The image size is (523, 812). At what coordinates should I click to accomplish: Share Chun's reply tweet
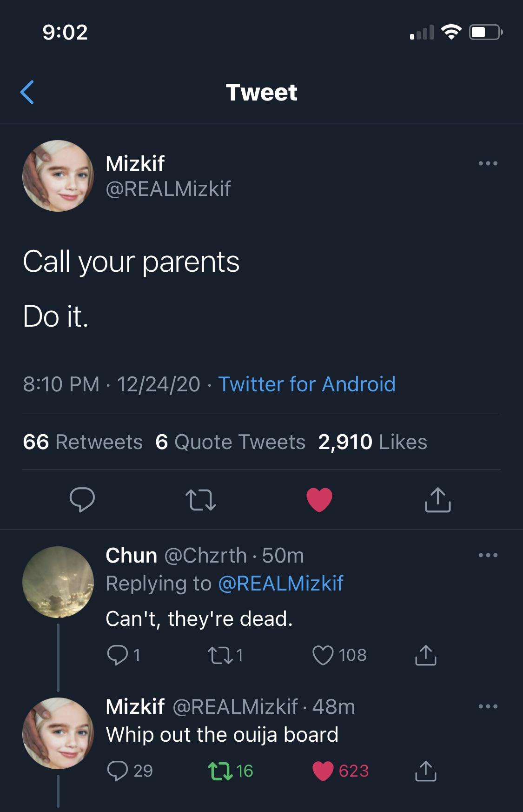coord(425,655)
